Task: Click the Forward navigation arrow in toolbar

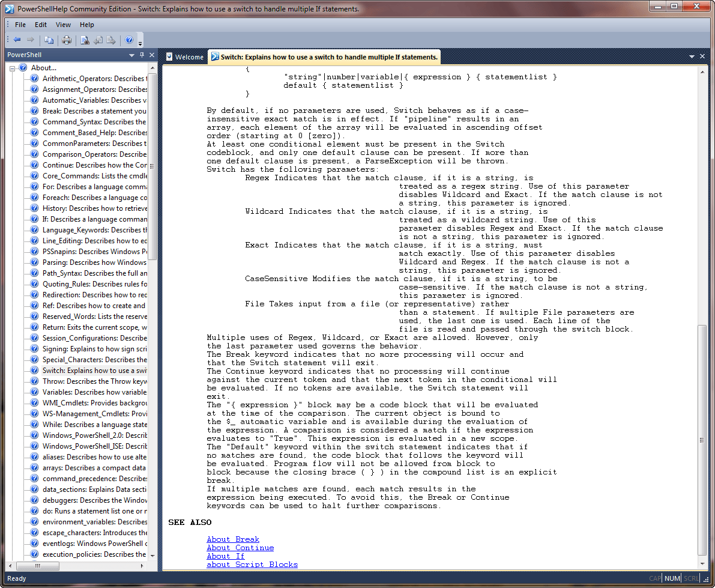Action: (31, 40)
